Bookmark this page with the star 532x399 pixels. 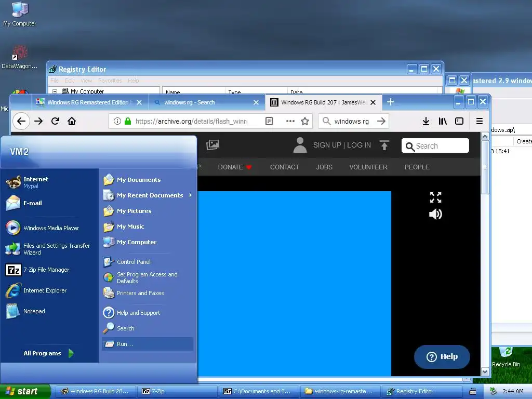305,121
